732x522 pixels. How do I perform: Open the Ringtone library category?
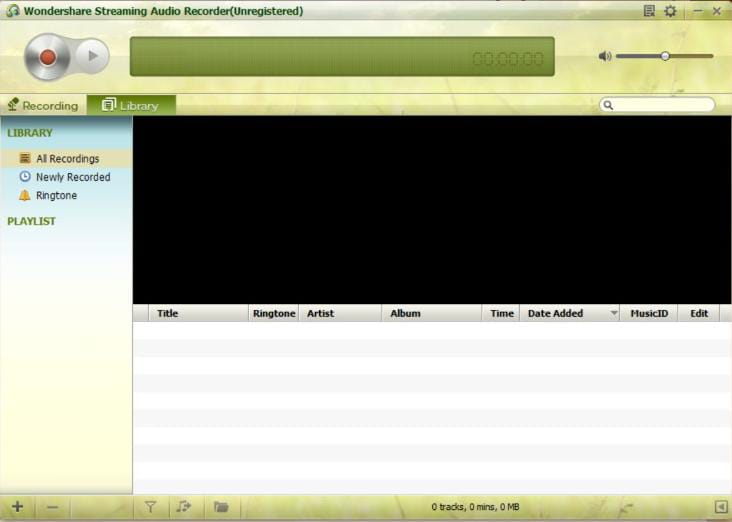point(66,195)
